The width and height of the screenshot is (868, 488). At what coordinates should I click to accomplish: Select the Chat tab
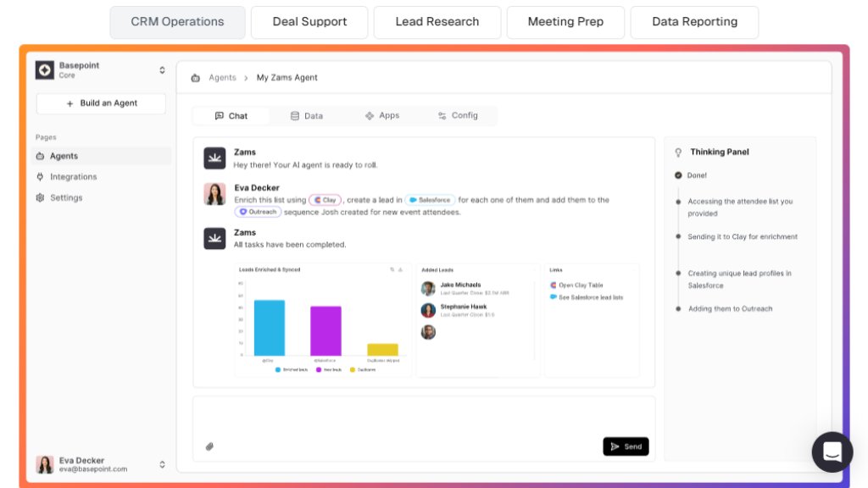231,115
